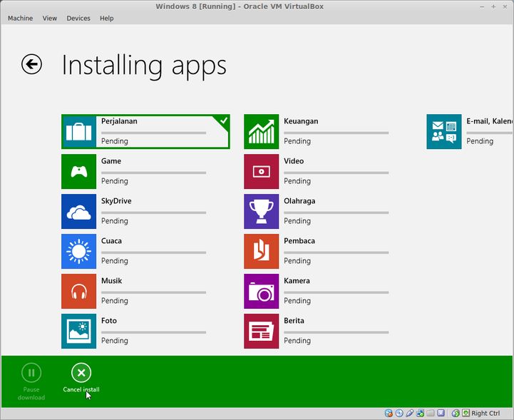This screenshot has width=514, height=420.
Task: Click the E-mail, Kalender tile icon
Action: click(x=444, y=131)
